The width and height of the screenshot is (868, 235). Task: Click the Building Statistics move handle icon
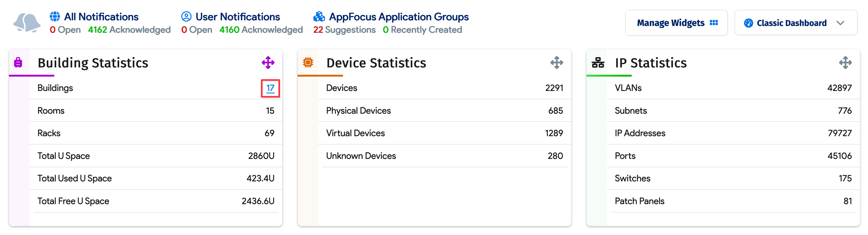coord(268,63)
